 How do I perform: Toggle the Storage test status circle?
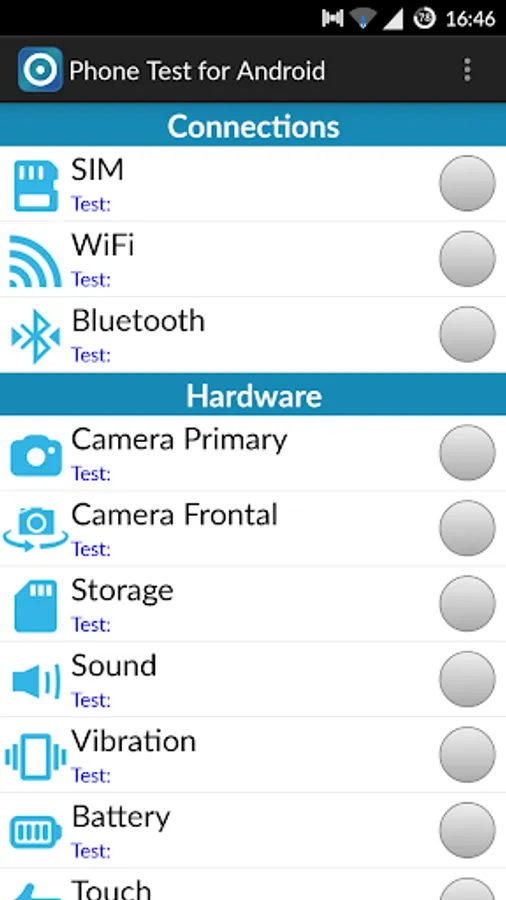[467, 603]
